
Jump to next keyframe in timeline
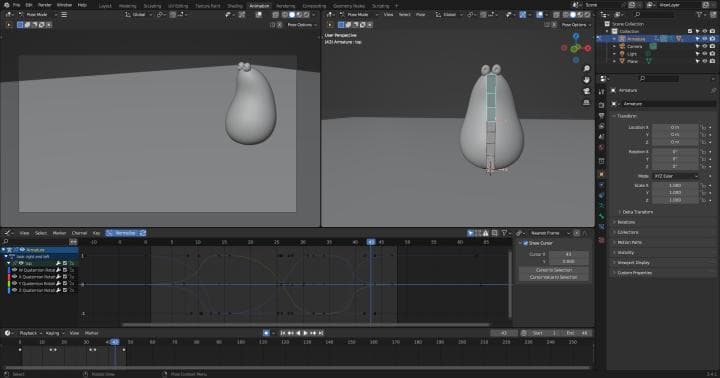click(313, 333)
